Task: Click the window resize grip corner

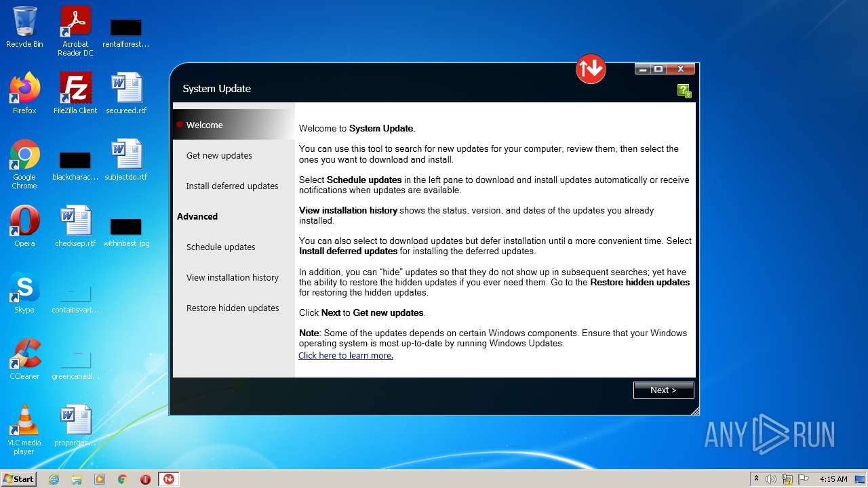Action: point(694,411)
